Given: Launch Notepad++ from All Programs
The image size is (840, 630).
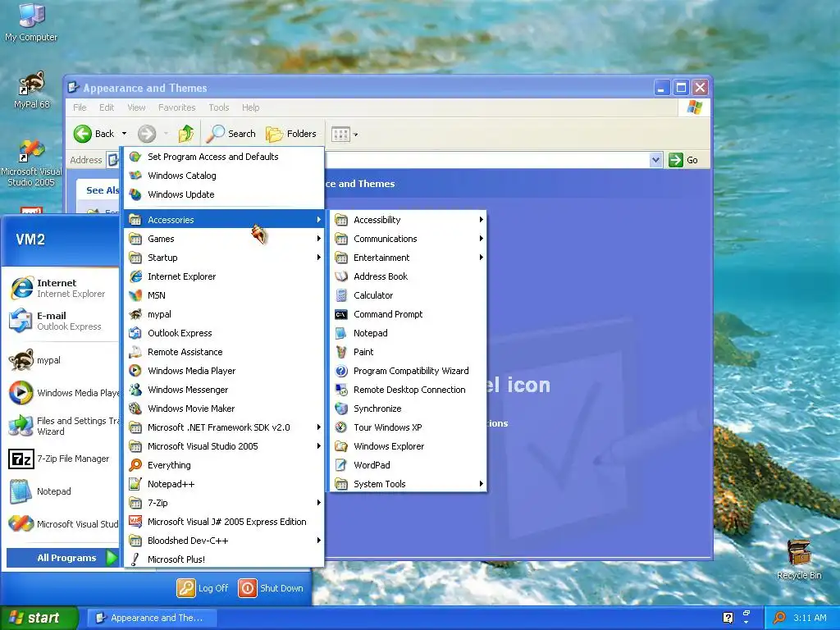Looking at the screenshot, I should [x=224, y=484].
